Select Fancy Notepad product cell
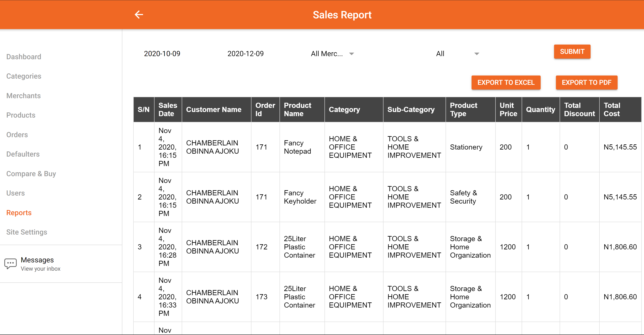The width and height of the screenshot is (644, 335). [302, 147]
